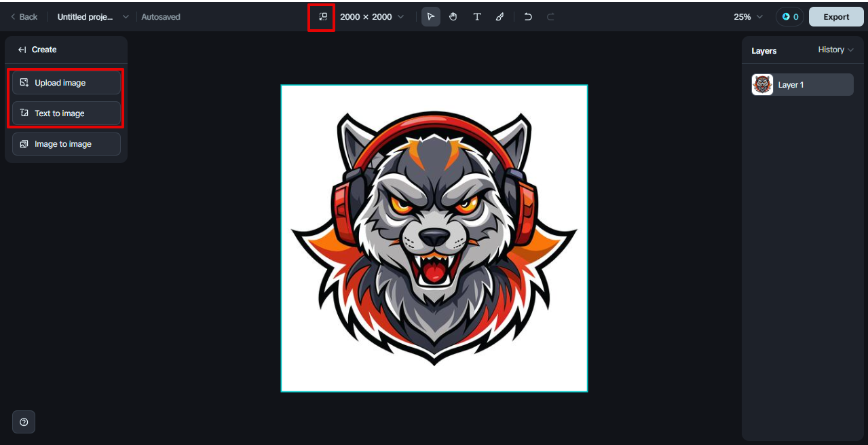Go Back to previous page
The width and height of the screenshot is (868, 445).
click(24, 17)
